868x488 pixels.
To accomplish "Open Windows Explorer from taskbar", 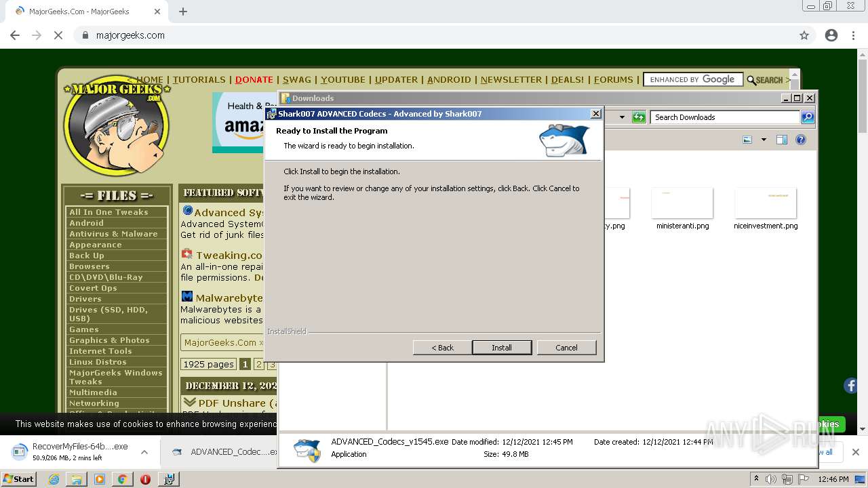I will coord(77,479).
